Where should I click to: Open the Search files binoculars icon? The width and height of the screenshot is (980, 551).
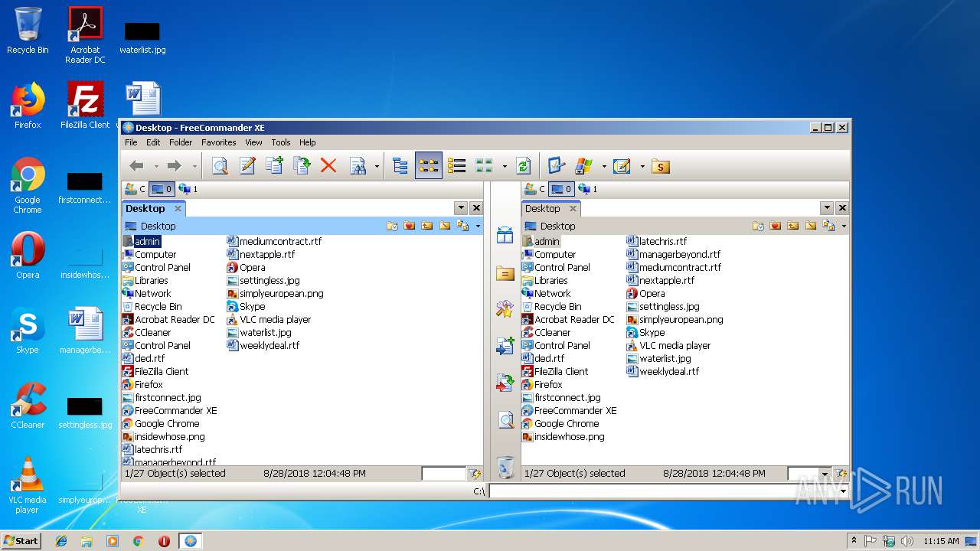[x=358, y=166]
